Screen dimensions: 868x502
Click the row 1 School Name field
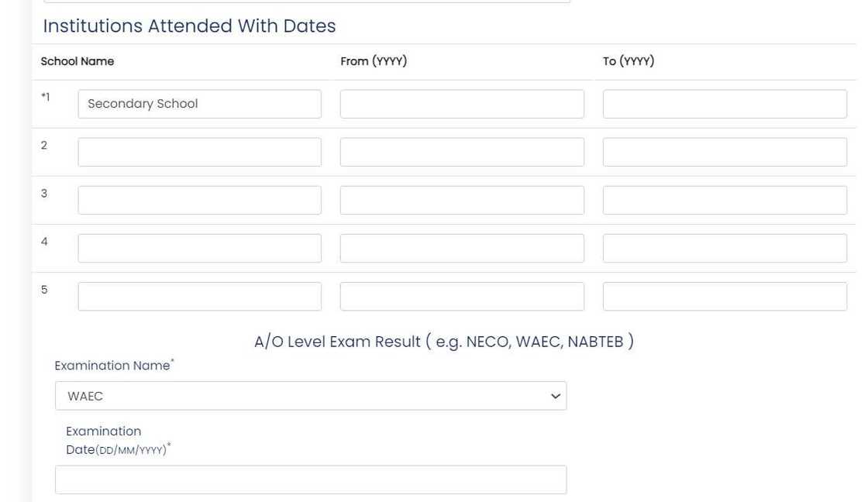199,104
